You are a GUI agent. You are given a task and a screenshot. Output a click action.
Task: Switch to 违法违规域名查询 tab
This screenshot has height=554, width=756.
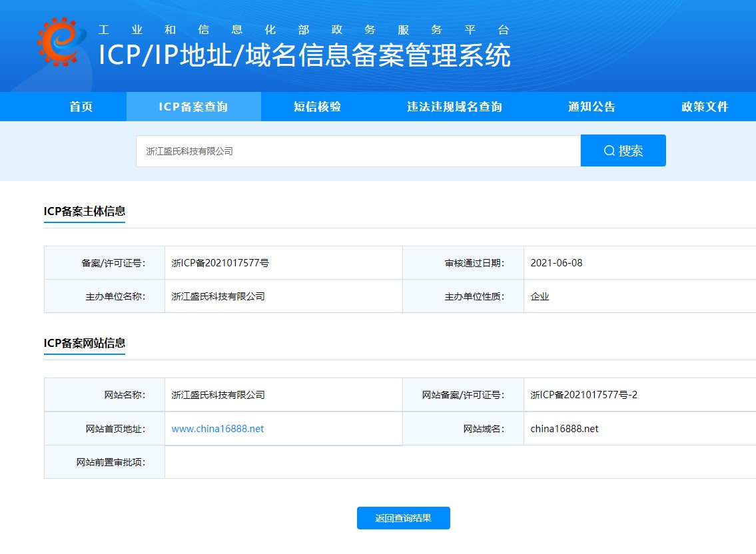(x=454, y=107)
